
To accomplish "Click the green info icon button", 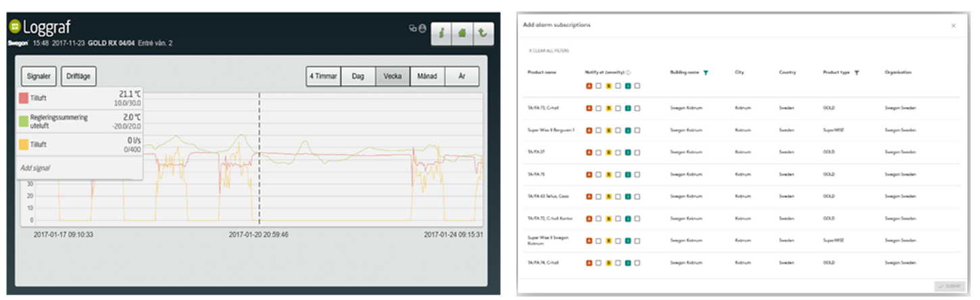I will click(x=441, y=34).
